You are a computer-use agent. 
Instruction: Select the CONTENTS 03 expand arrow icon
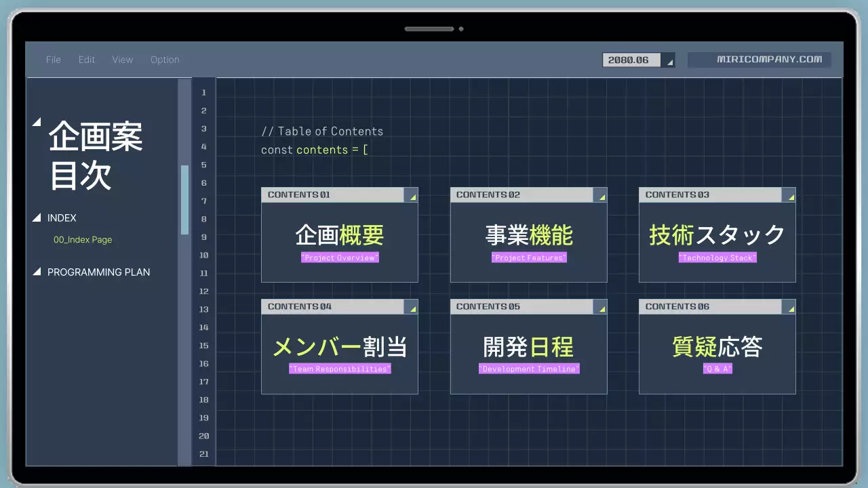tap(789, 195)
